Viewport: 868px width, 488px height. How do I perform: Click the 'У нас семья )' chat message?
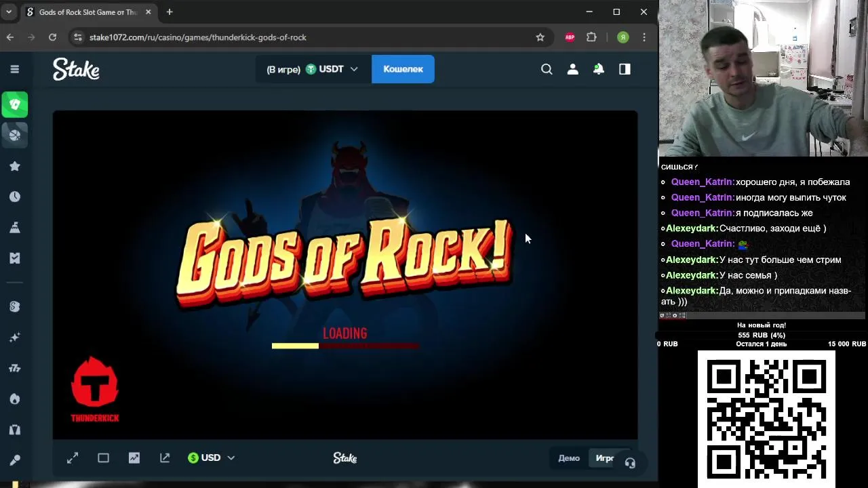point(748,275)
